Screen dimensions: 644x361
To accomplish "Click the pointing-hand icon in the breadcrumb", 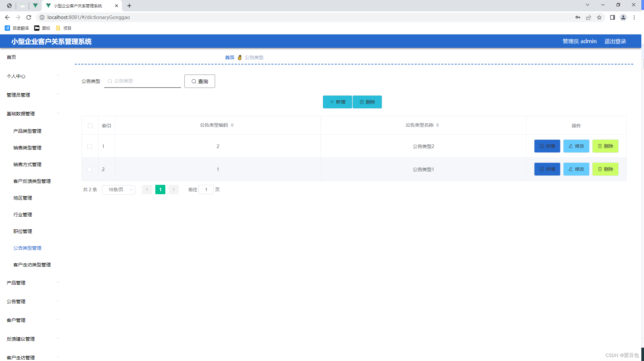I will [240, 57].
